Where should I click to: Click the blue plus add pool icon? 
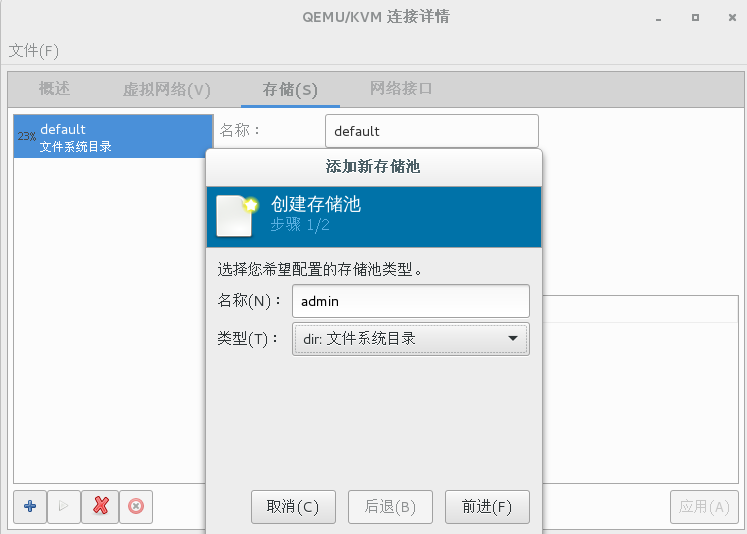tap(30, 506)
